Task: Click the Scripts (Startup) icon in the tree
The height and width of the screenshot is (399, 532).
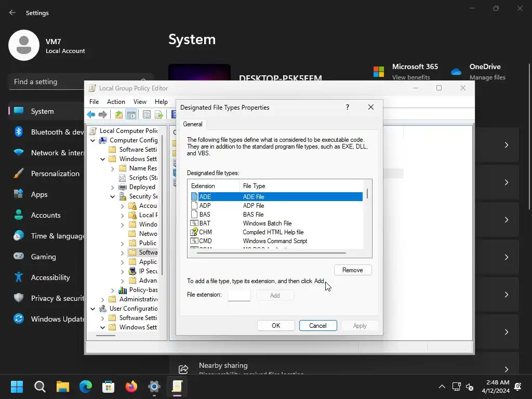Action: pyautogui.click(x=122, y=178)
